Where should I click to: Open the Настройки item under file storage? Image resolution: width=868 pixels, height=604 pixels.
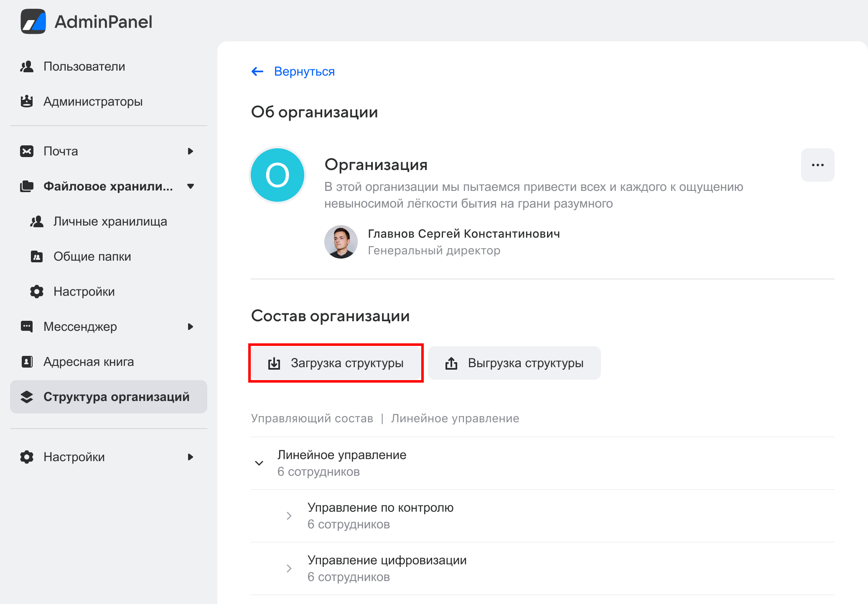pyautogui.click(x=84, y=292)
